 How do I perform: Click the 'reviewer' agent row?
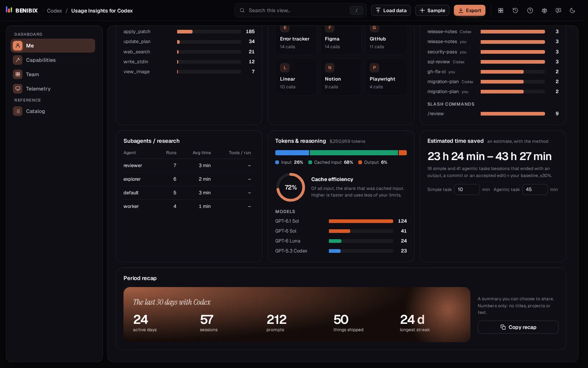click(189, 166)
